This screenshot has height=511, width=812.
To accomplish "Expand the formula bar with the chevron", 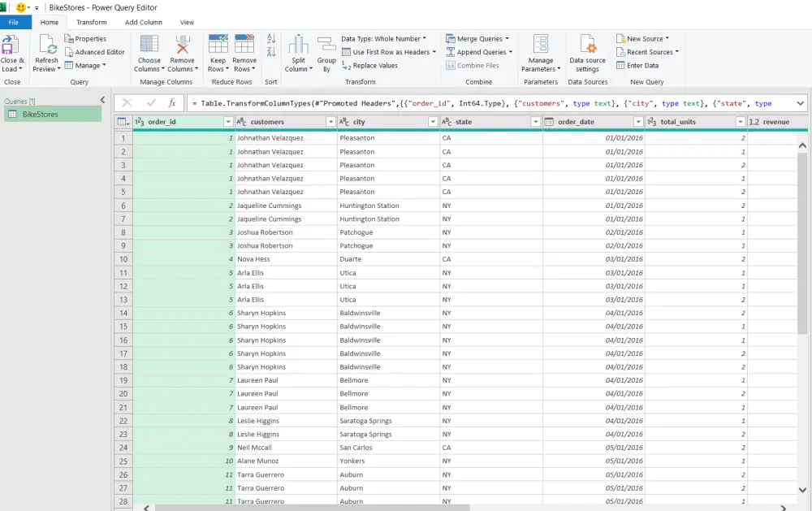I will 800,103.
